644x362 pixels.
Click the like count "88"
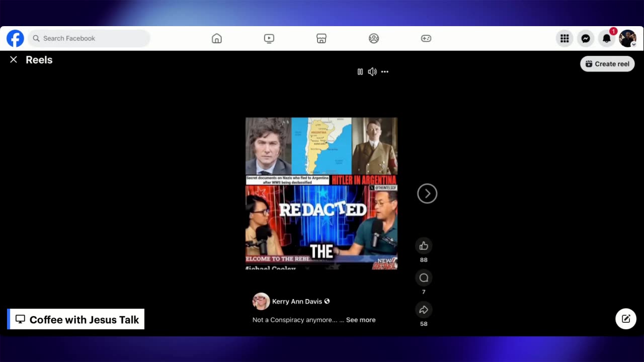[424, 260]
